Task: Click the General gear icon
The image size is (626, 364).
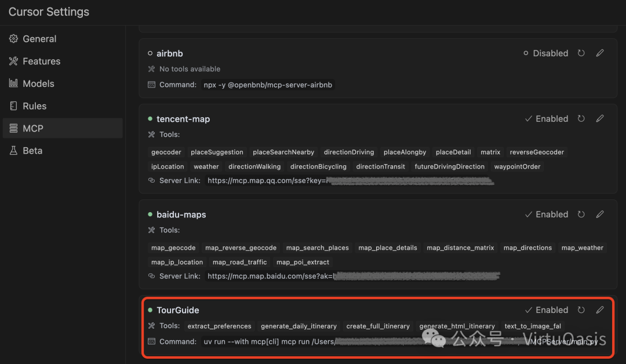Action: click(13, 38)
